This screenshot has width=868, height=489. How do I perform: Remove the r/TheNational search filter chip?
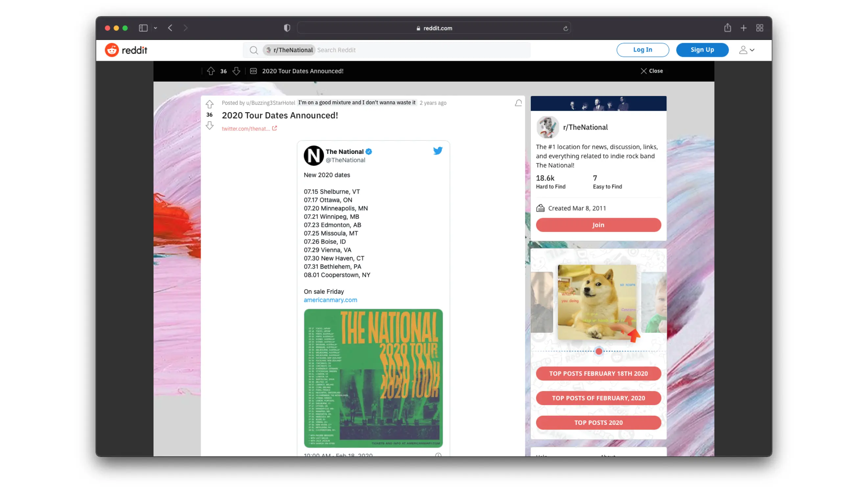[290, 50]
